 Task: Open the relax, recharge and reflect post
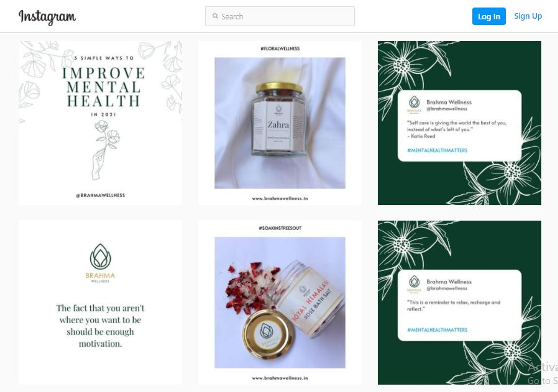[x=459, y=302]
